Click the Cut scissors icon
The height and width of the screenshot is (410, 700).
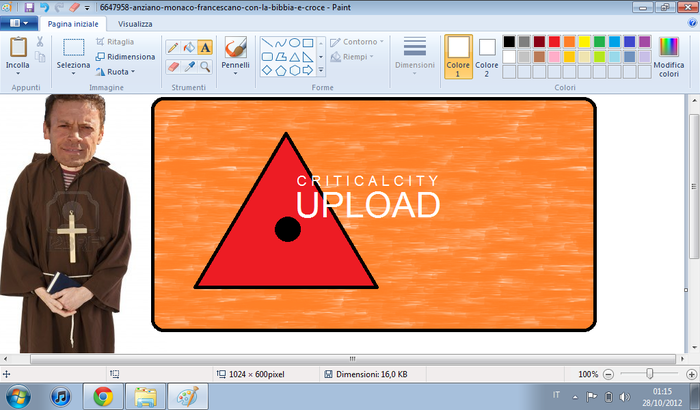[x=40, y=42]
